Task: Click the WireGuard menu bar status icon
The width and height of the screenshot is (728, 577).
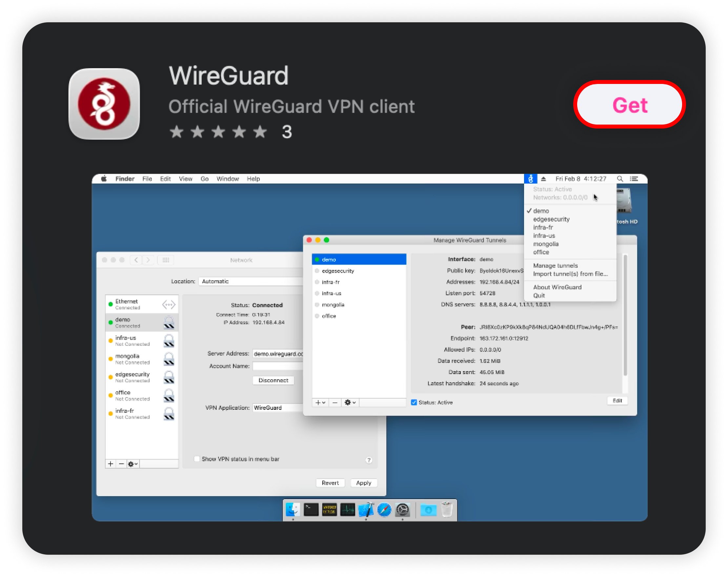Action: (x=530, y=179)
